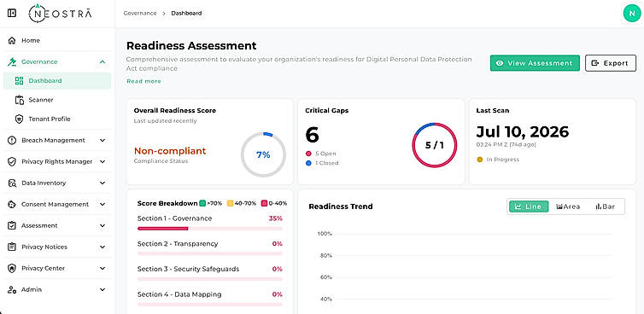The height and width of the screenshot is (314, 644).
Task: Click the export arrow icon
Action: point(594,63)
